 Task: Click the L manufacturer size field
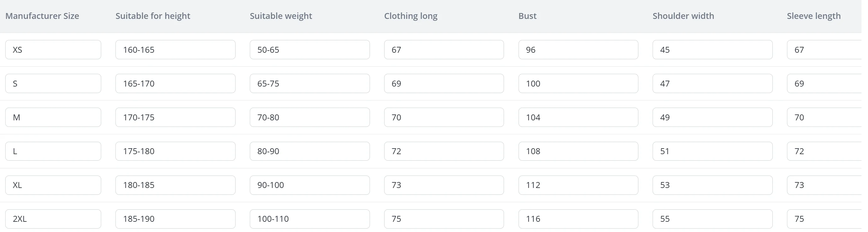pyautogui.click(x=53, y=151)
